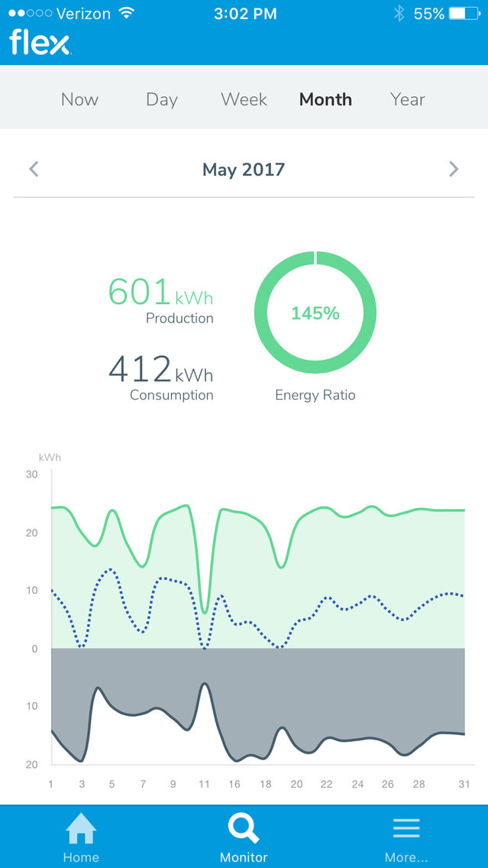Open the Monitor magnifier icon
The width and height of the screenshot is (488, 868).
tap(244, 829)
